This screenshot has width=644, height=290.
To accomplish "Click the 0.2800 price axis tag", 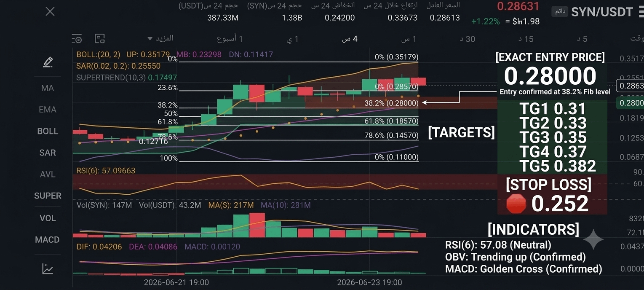I will click(x=630, y=103).
